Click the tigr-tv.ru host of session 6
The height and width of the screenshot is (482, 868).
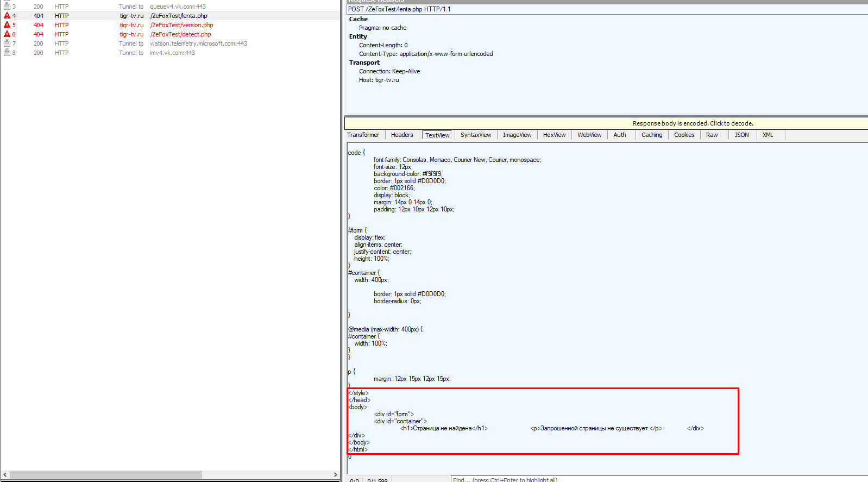click(x=131, y=34)
